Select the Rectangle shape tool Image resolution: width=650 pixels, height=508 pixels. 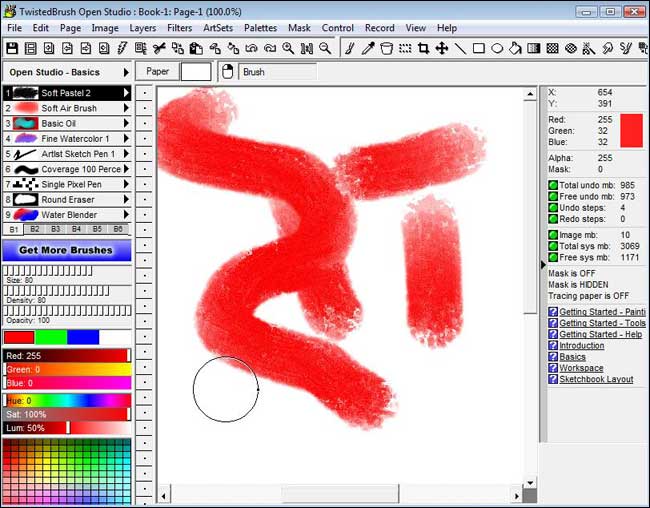point(479,49)
